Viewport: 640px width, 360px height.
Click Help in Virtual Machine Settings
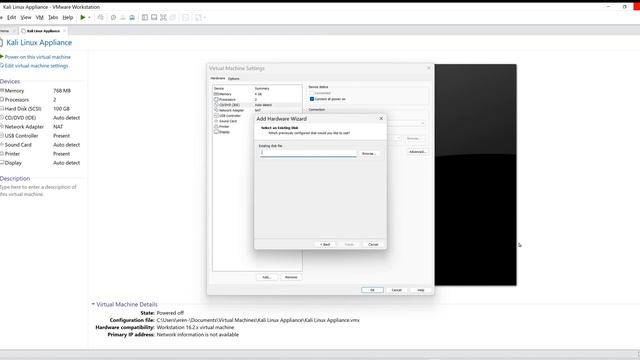coord(420,290)
